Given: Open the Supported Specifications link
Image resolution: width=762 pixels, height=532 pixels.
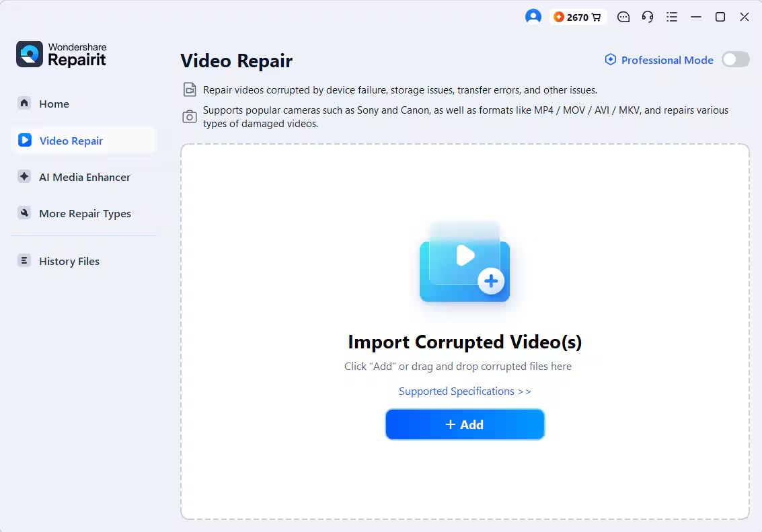Looking at the screenshot, I should coord(465,391).
